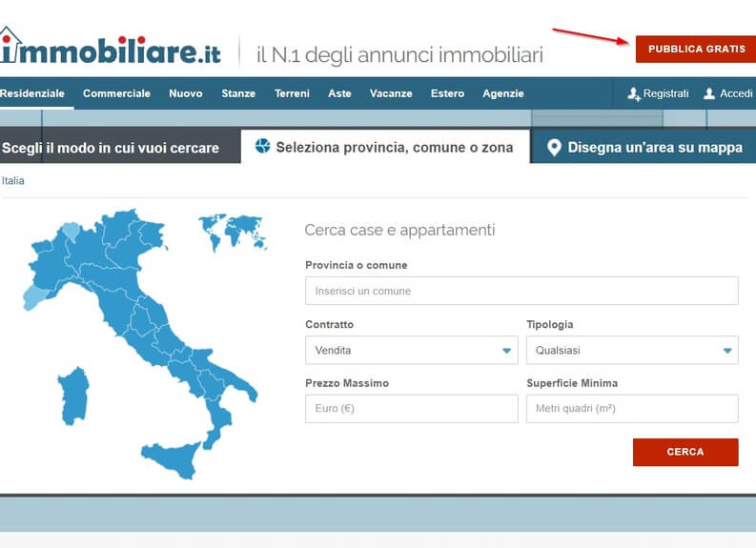Click the red Cerca button
Screen dimensions: 756x548
[685, 452]
